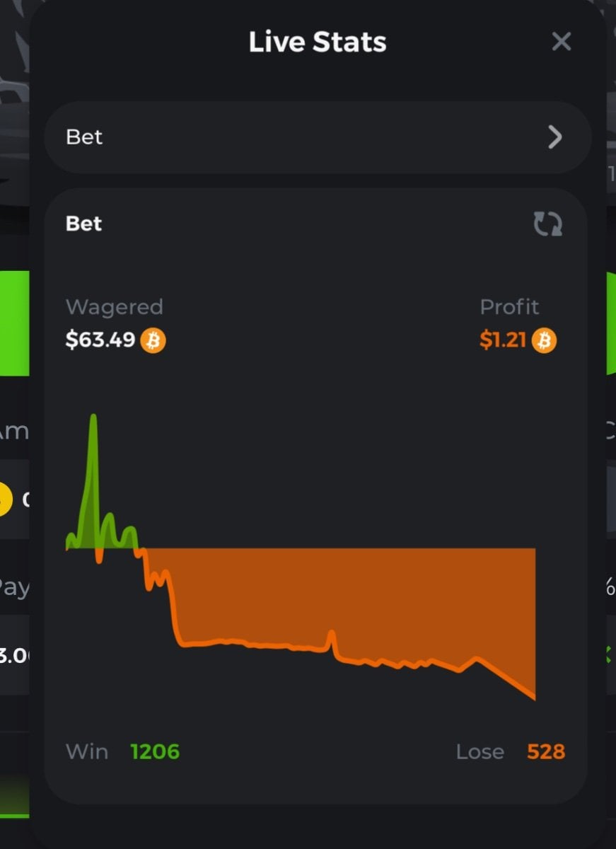This screenshot has width=616, height=849.
Task: Expand the Bet selector chevron arrow
Action: pos(554,137)
